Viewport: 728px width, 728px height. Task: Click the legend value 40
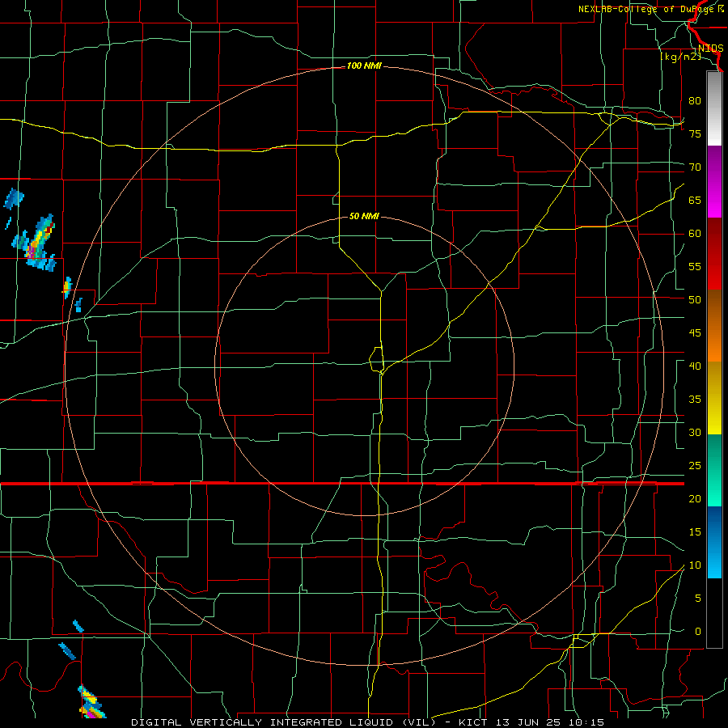point(695,366)
